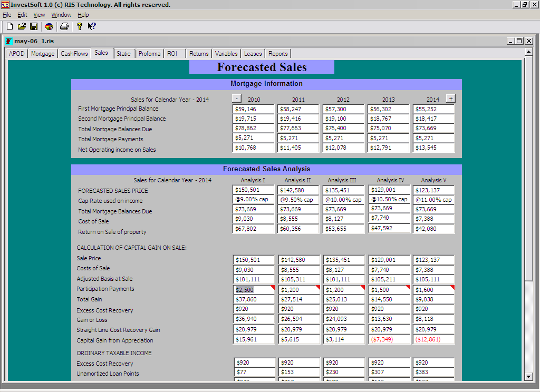Viewport: 540px width, 392px height.
Task: Click the CALCULATION OF CAPITAL GAIN ON SALE label
Action: pyautogui.click(x=131, y=248)
